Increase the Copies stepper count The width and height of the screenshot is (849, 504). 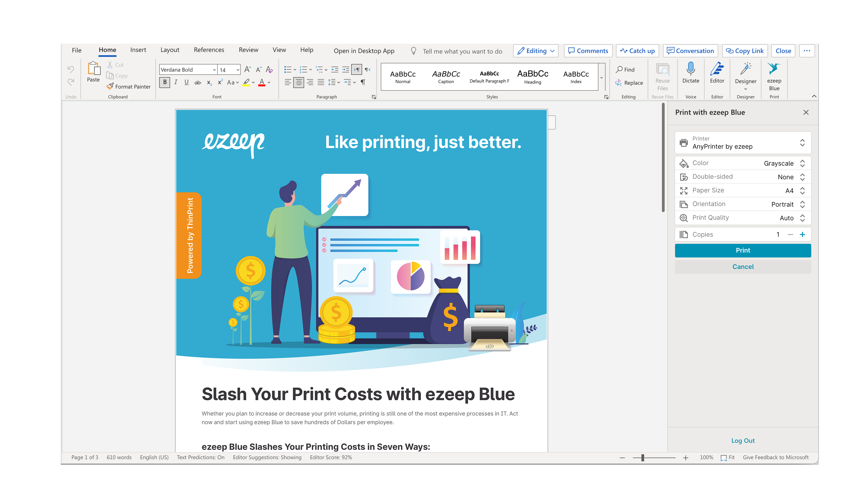[804, 234]
